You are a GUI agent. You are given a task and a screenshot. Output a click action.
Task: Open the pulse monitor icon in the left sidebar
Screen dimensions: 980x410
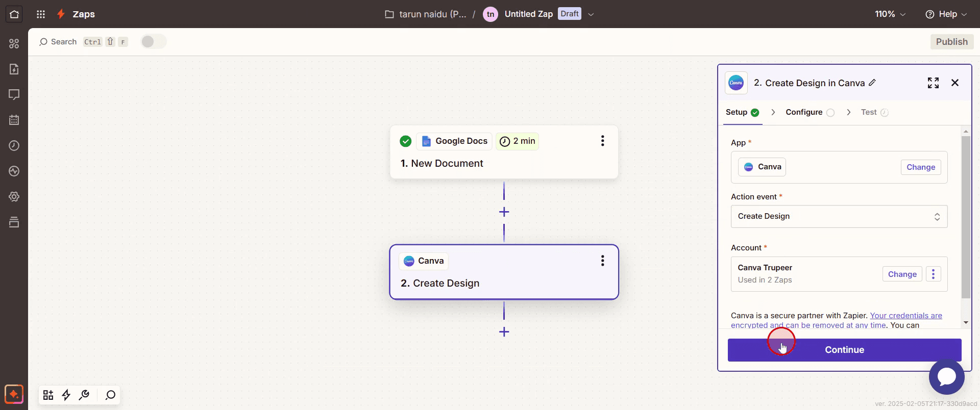pos(14,171)
